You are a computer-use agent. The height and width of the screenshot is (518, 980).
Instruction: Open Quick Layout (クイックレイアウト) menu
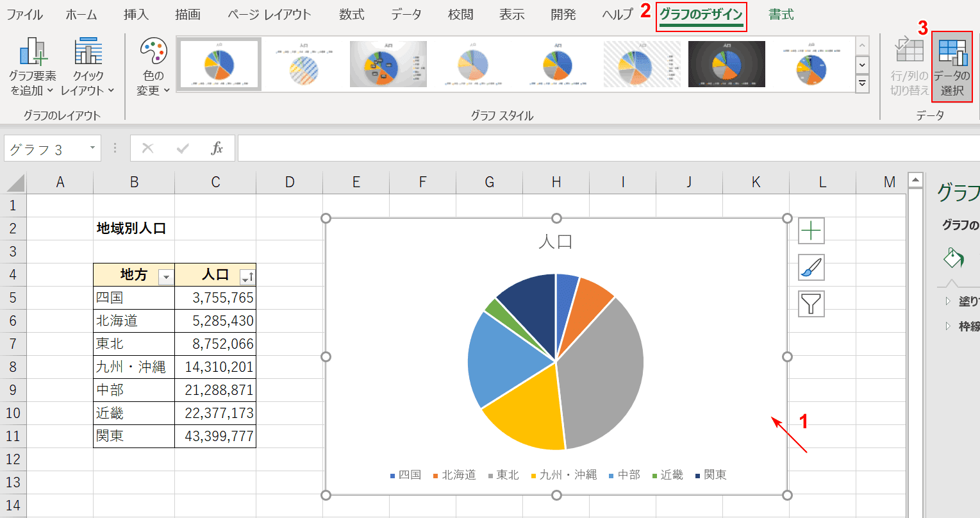pos(88,67)
